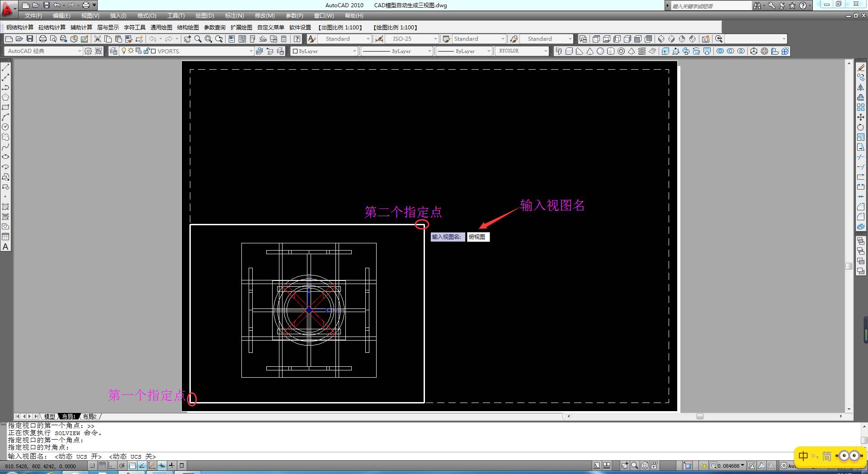This screenshot has width=868, height=474.
Task: Toggle Snap mode in the status bar
Action: pyautogui.click(x=92, y=465)
